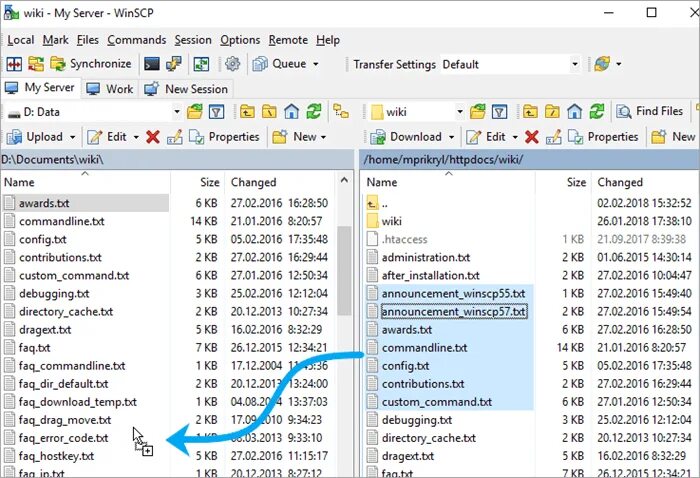Click the Upload button
This screenshot has width=700, height=478.
[35, 137]
